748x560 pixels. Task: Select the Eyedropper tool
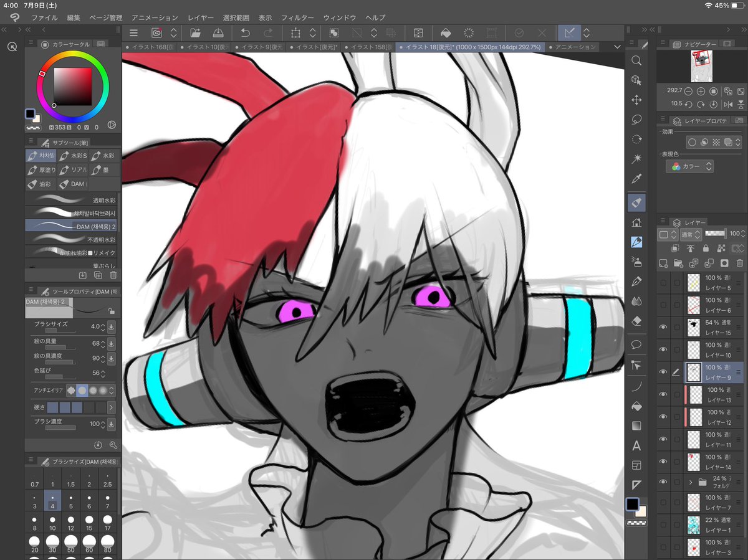click(x=636, y=179)
